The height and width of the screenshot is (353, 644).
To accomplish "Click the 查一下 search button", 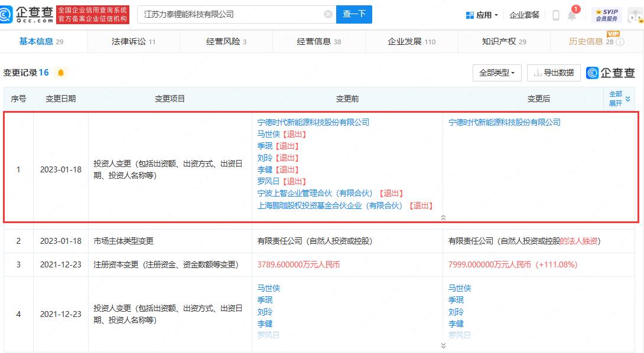I will click(x=354, y=14).
